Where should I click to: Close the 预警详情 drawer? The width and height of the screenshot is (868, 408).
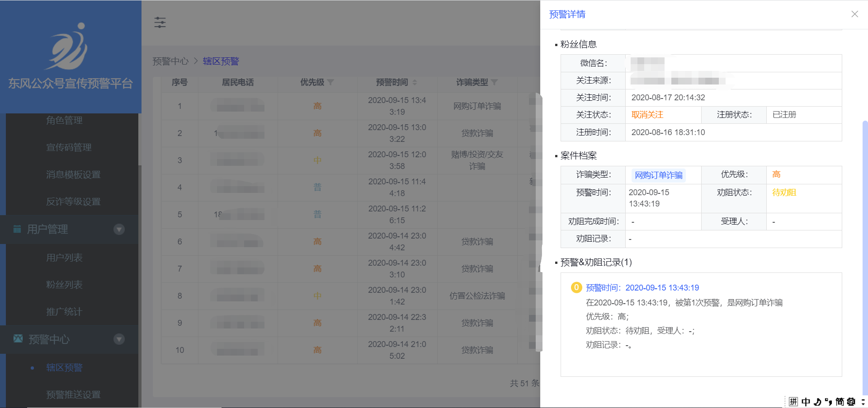854,14
